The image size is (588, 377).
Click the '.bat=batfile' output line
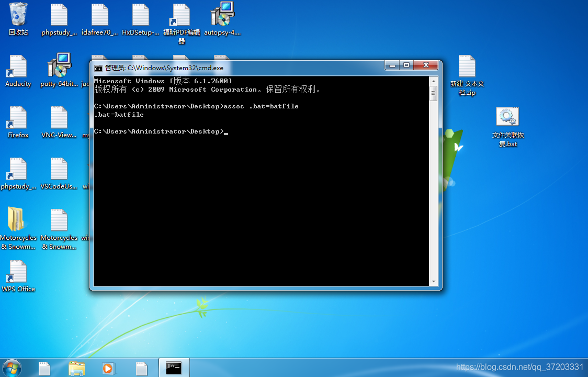click(x=119, y=115)
